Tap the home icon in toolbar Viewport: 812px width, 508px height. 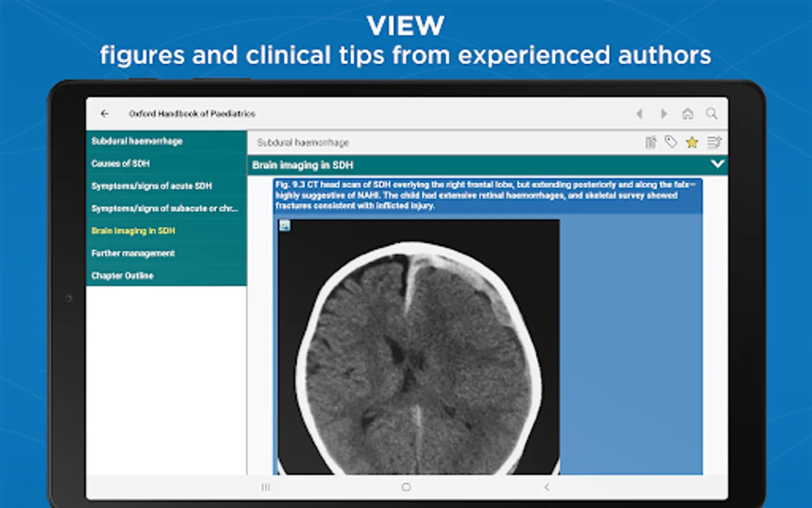(687, 113)
